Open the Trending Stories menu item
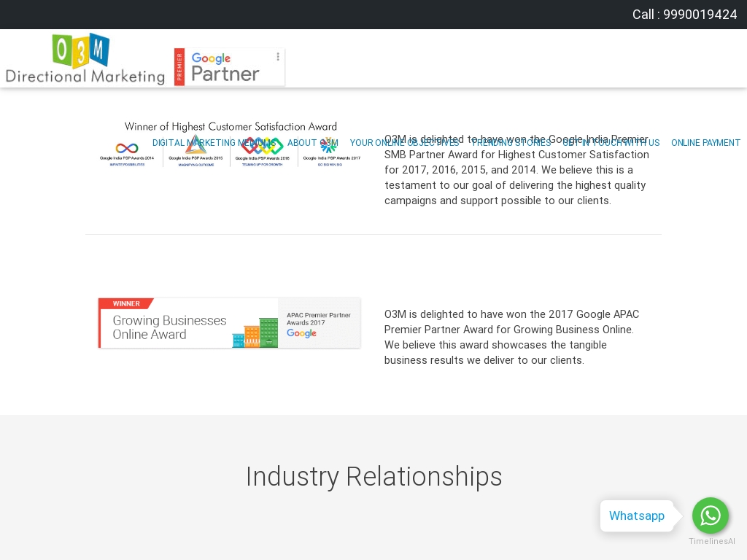 [x=511, y=143]
